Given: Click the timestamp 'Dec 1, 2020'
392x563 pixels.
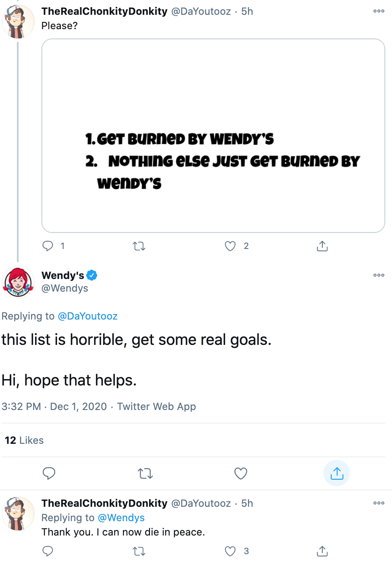Looking at the screenshot, I should click(78, 406).
